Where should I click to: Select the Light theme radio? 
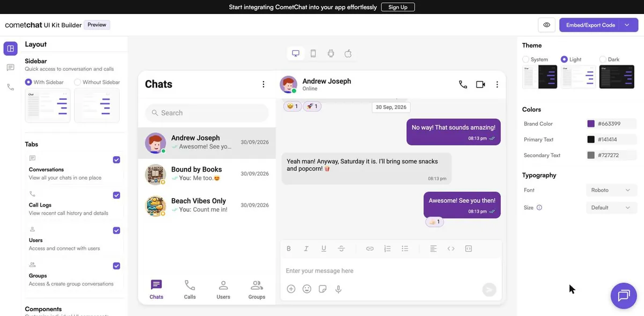pyautogui.click(x=564, y=60)
